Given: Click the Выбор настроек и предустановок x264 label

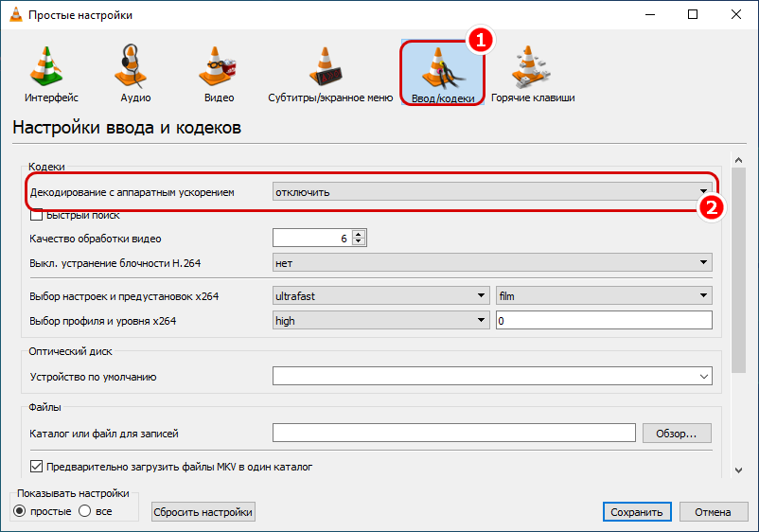Looking at the screenshot, I should [x=124, y=296].
